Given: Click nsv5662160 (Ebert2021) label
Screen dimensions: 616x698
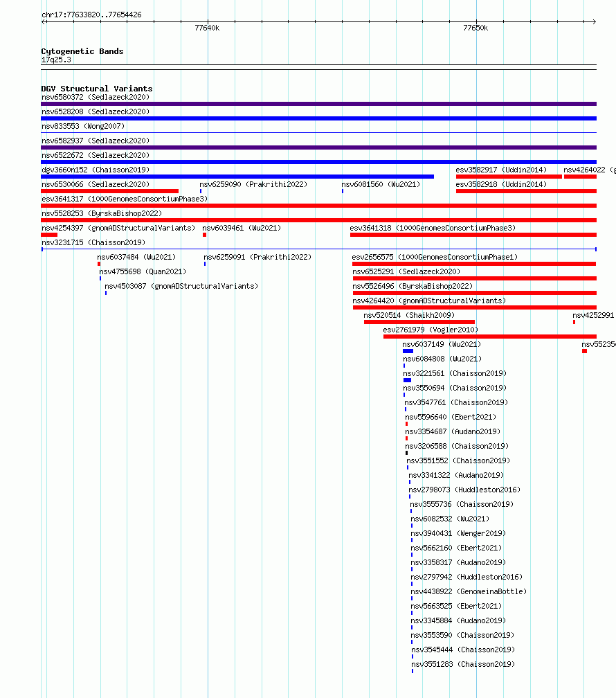Looking at the screenshot, I should coord(456,548).
